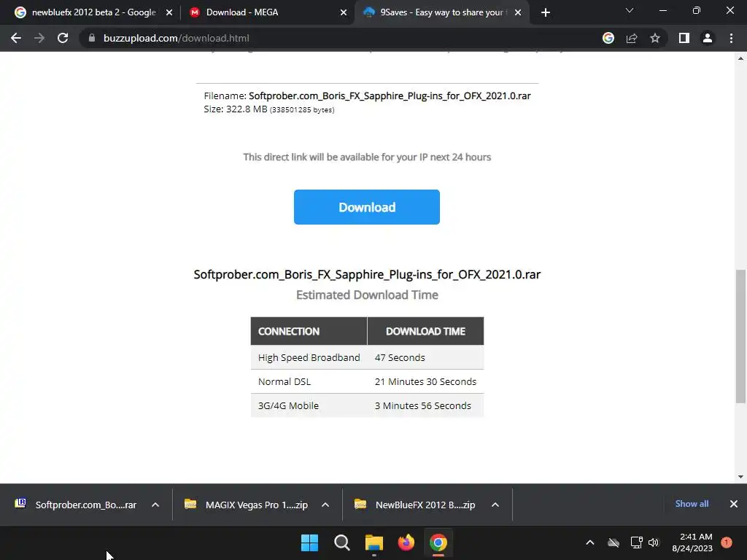Click the page vertical scrollbar thumb
The image size is (747, 560).
coord(741,336)
